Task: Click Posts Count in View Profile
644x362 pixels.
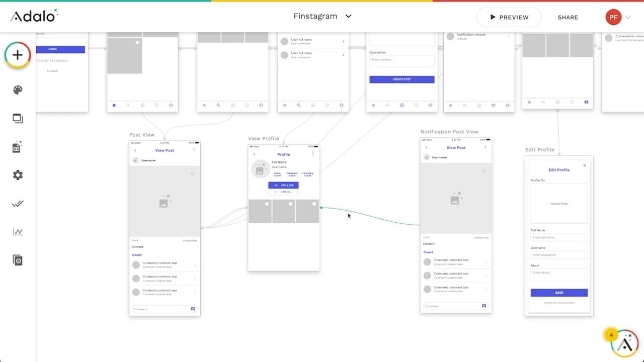Action: point(277,174)
